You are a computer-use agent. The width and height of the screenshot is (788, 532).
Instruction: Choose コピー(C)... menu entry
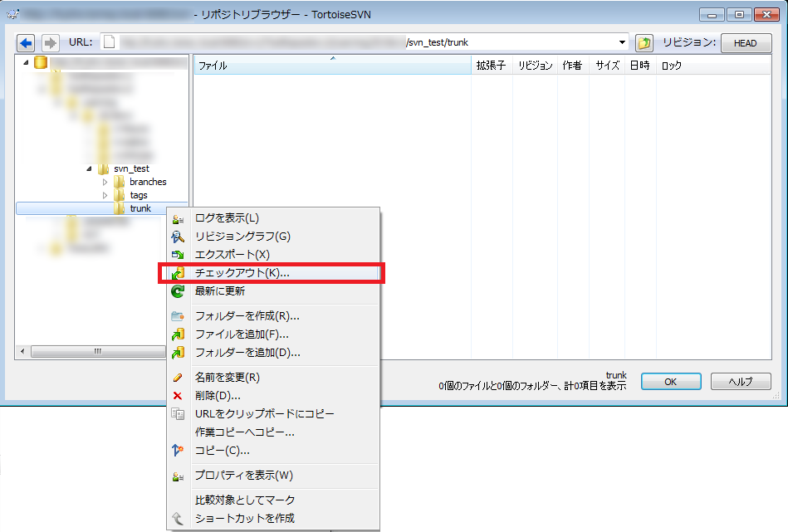(x=273, y=451)
